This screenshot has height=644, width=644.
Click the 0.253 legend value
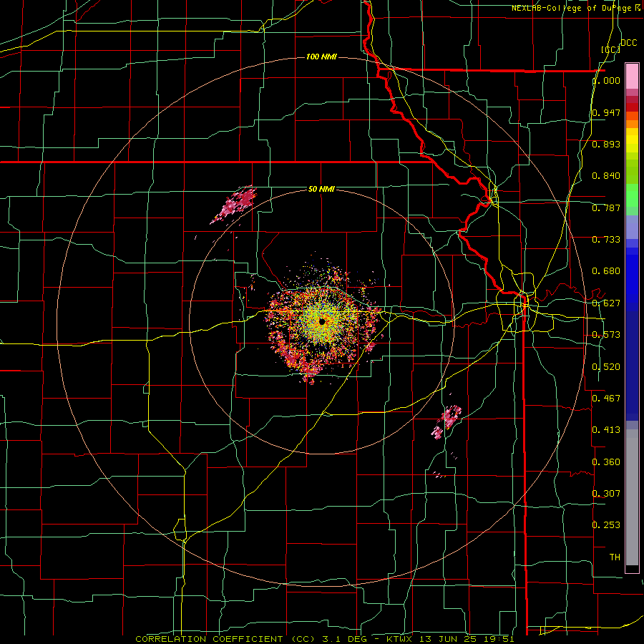[x=606, y=525]
